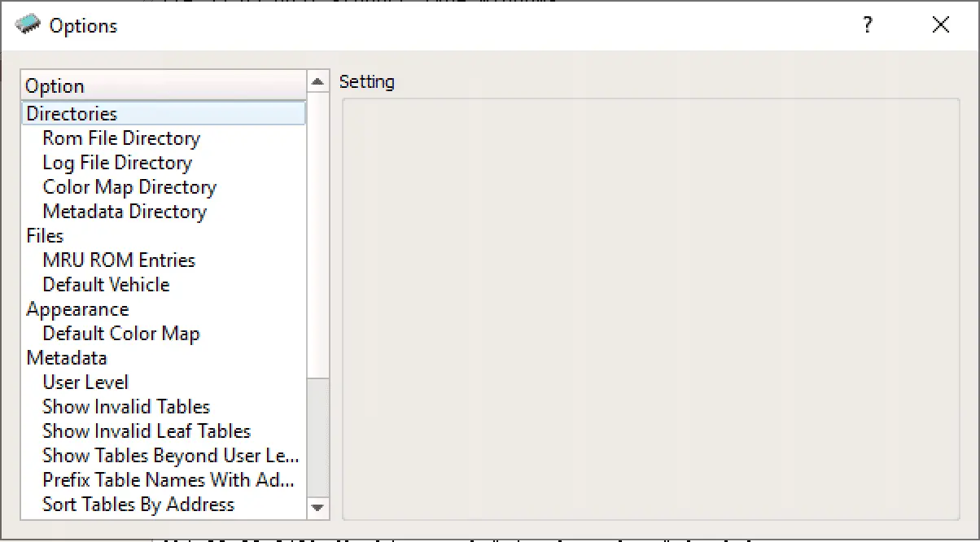Click the Option column header
The width and height of the screenshot is (980, 542).
coord(164,85)
